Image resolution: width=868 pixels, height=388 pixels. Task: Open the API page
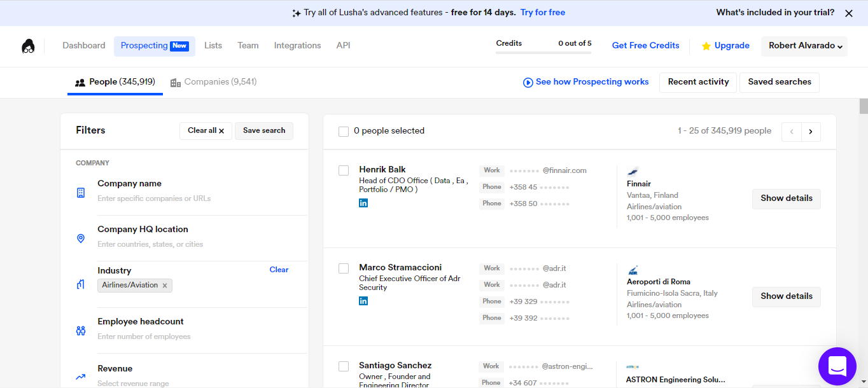click(344, 46)
